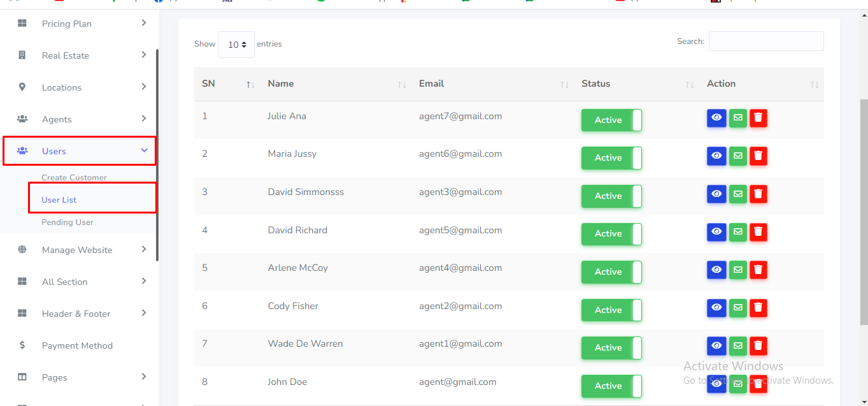Screen dimensions: 868x406
Task: Click the sidebar vertical scrollbar
Action: pos(157,153)
